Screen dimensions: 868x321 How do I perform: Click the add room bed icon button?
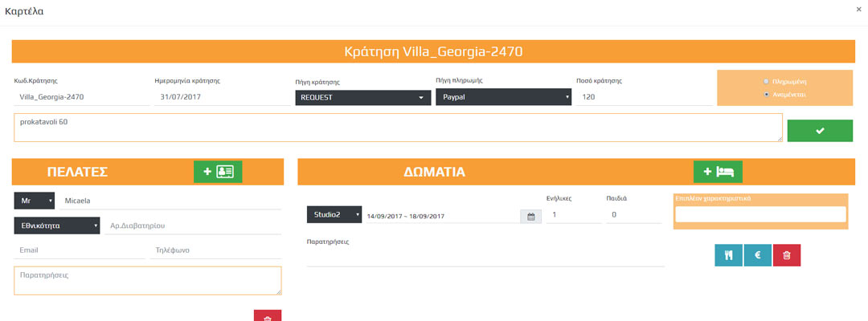pyautogui.click(x=718, y=172)
